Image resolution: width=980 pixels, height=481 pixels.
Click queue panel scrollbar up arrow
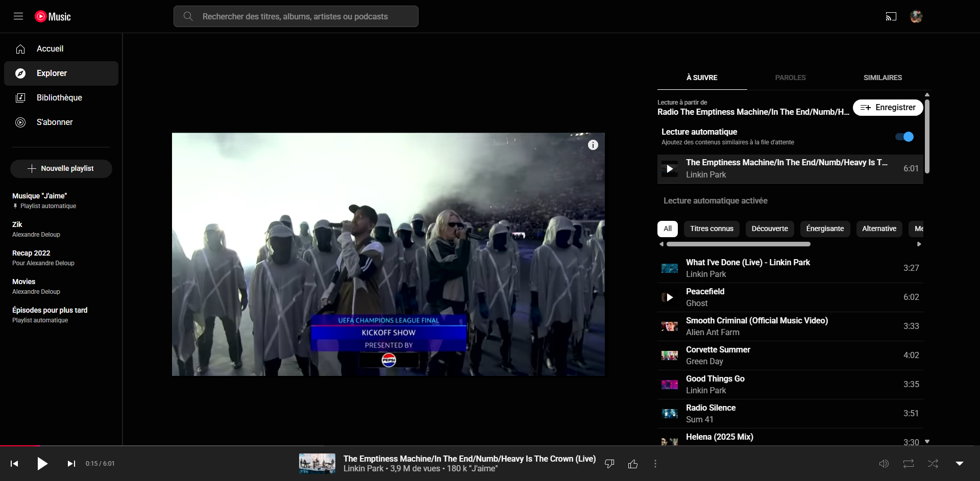point(927,95)
